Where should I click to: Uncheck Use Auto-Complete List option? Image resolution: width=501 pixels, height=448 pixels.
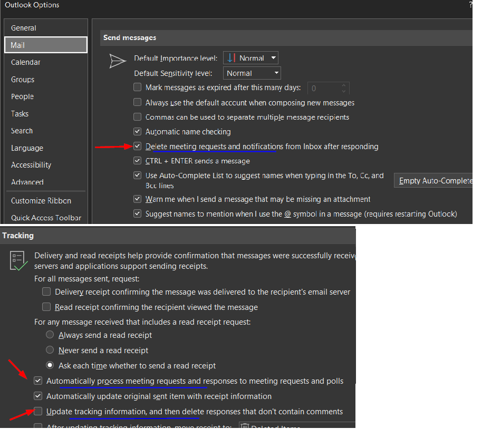(x=138, y=176)
